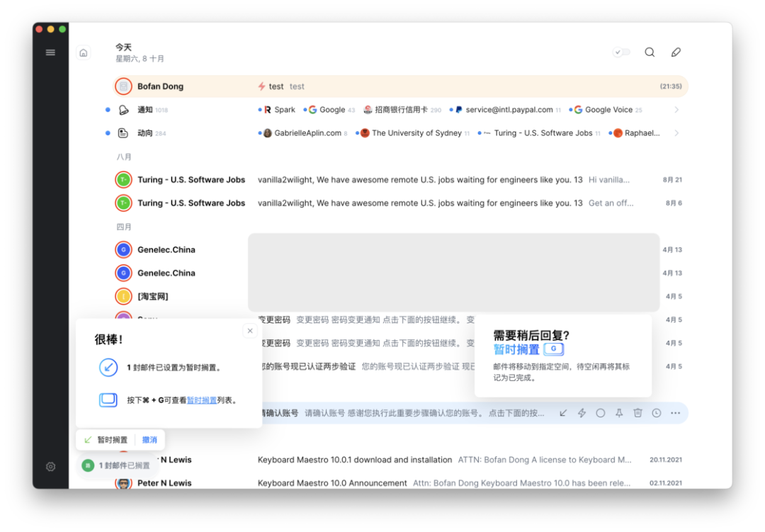The image size is (765, 532).
Task: Click the 动向 newspaper icon
Action: coord(123,133)
